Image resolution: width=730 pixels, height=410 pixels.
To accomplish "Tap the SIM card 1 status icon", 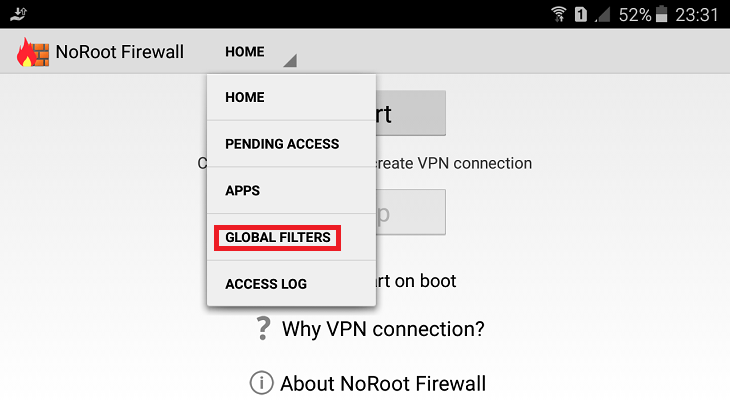I will point(581,14).
